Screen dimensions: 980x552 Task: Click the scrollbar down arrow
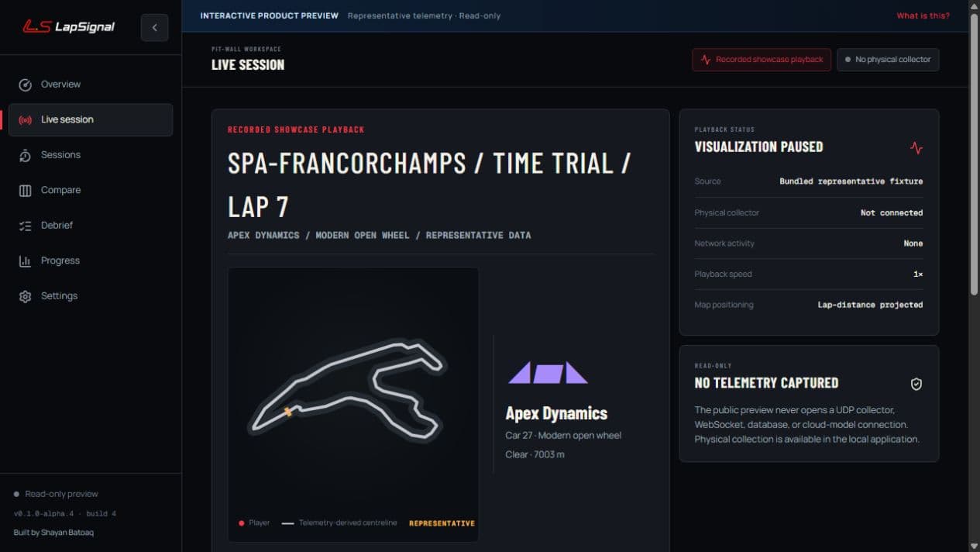974,546
